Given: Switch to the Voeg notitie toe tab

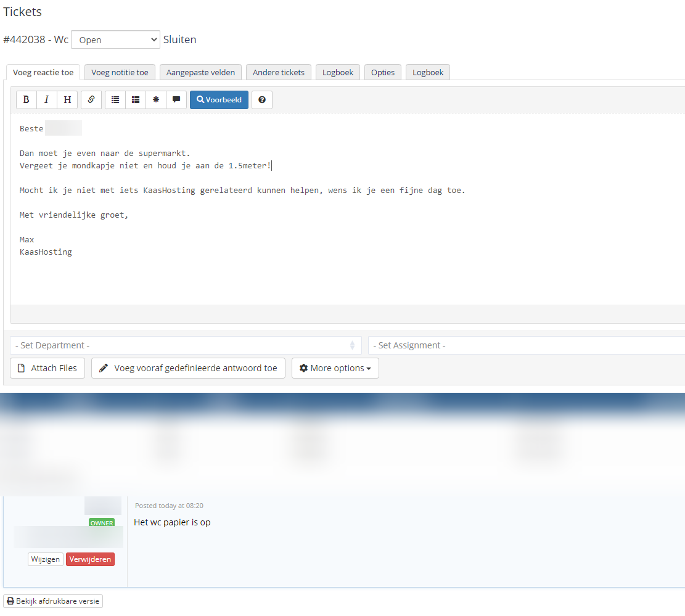Looking at the screenshot, I should (120, 72).
